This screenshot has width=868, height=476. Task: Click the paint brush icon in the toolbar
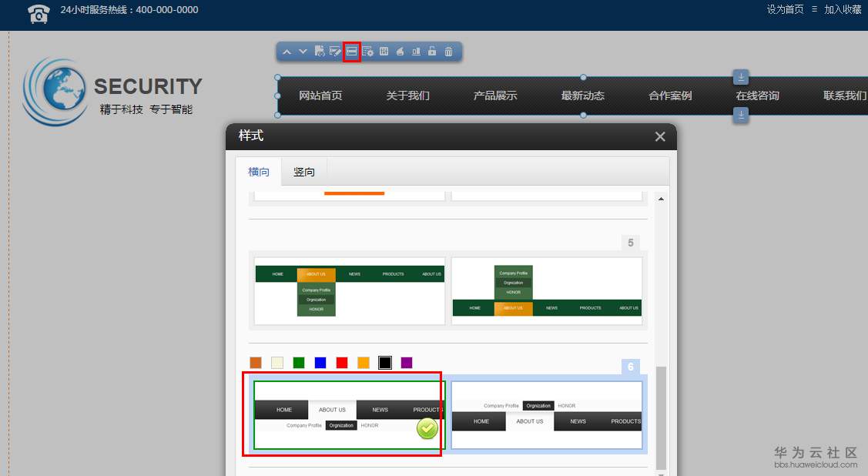click(x=400, y=52)
